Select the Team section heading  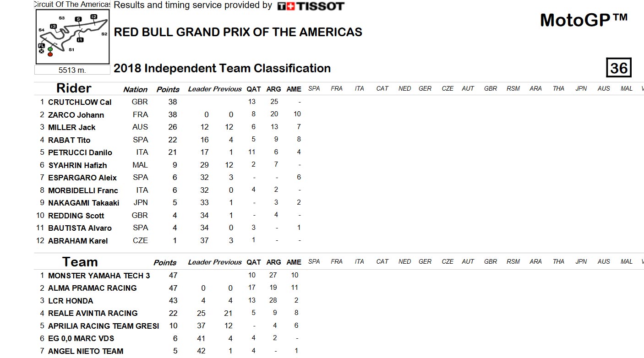[x=80, y=262]
